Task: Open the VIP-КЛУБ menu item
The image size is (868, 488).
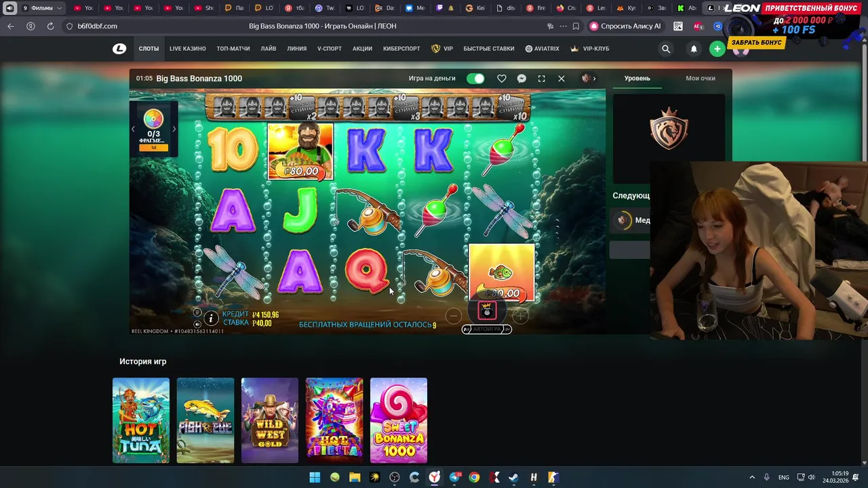Action: (590, 49)
